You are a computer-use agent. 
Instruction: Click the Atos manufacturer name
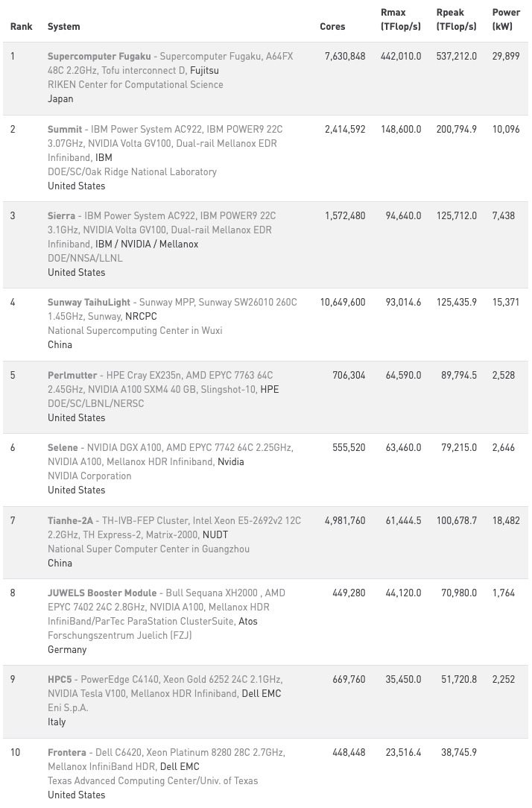pos(248,622)
